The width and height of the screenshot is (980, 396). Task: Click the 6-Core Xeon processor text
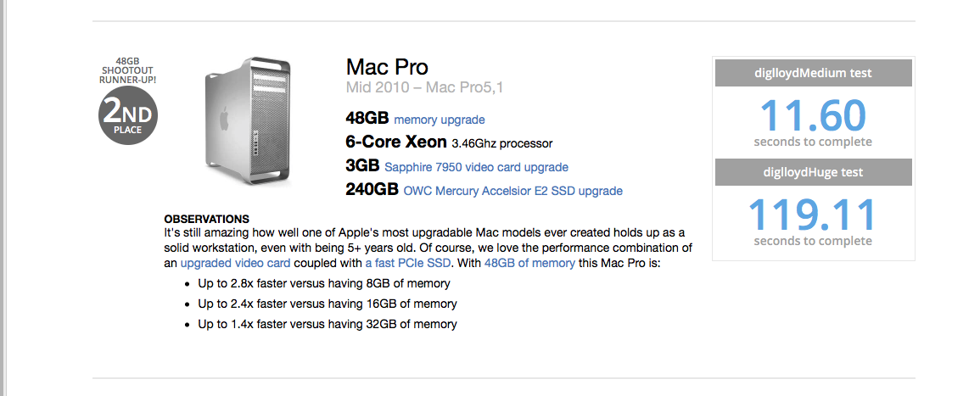tap(449, 143)
